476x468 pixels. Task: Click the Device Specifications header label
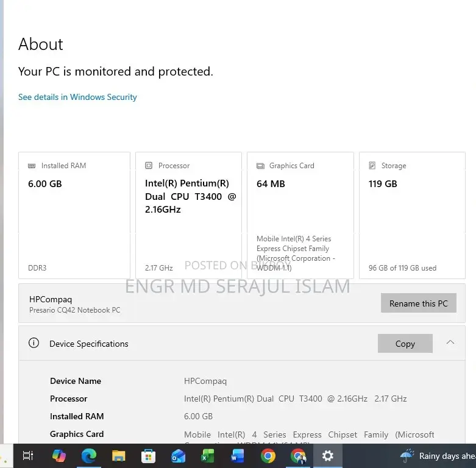tap(88, 344)
